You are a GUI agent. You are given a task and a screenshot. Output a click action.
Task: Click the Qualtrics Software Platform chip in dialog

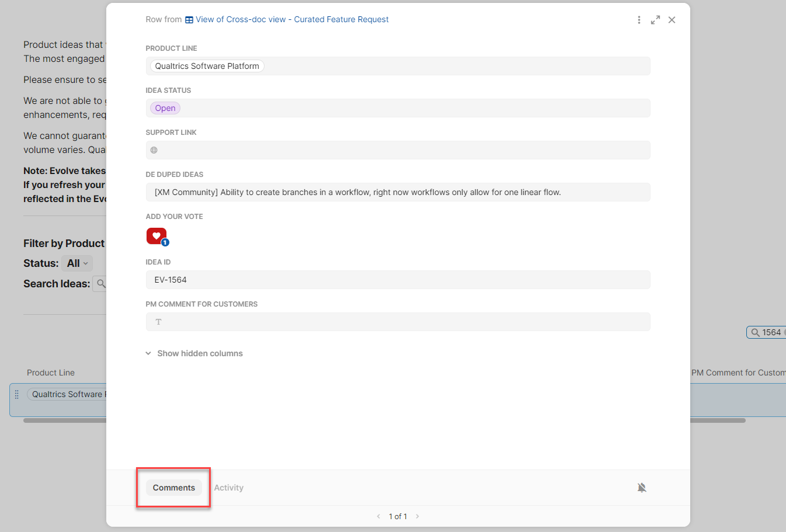207,66
